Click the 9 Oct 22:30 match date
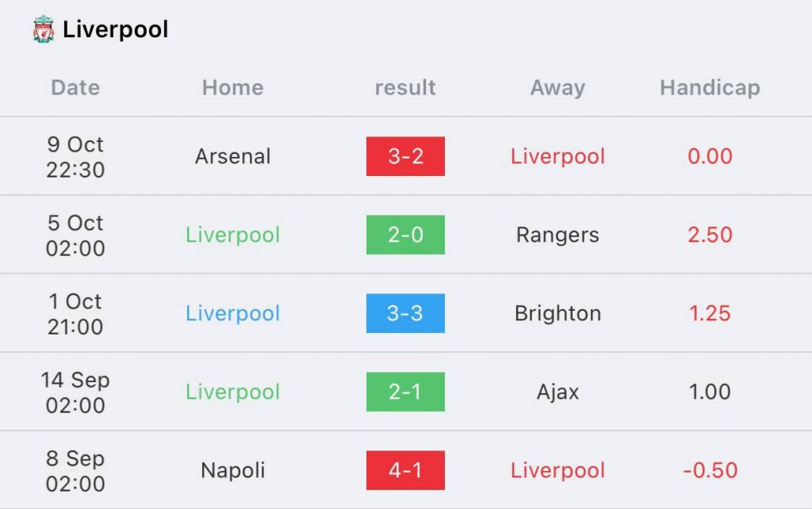This screenshot has width=812, height=509. coord(75,157)
